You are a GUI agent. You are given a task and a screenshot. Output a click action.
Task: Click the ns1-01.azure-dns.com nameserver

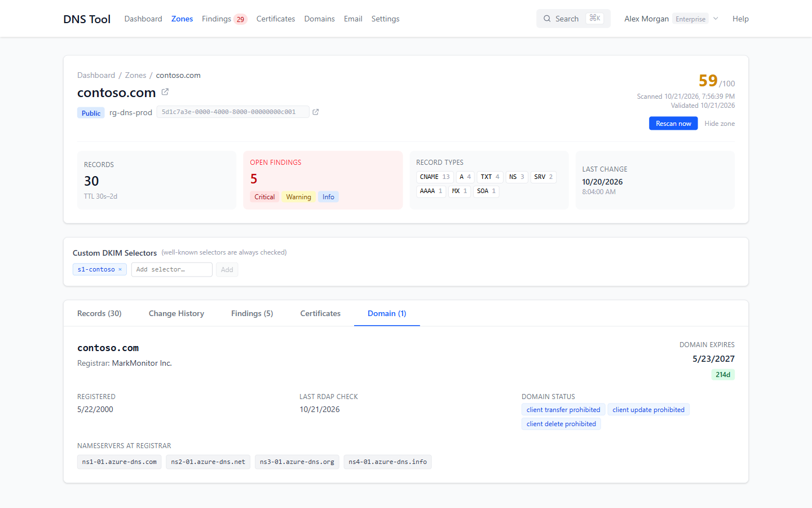pyautogui.click(x=120, y=462)
